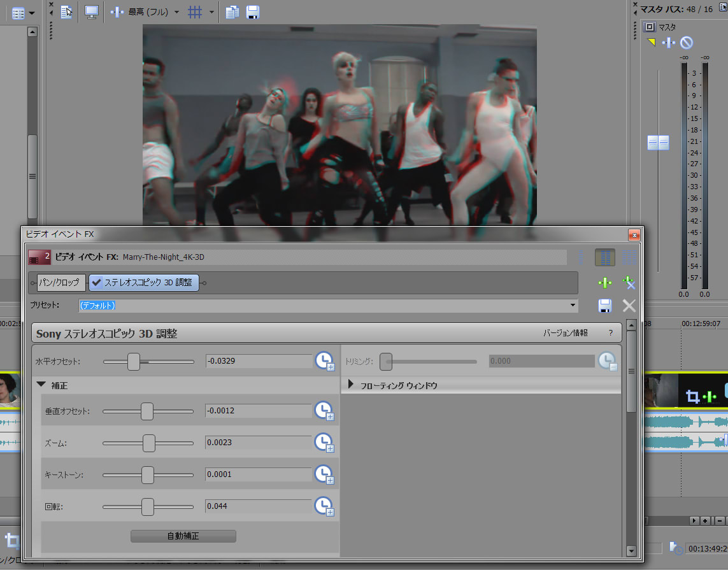728x570 pixels.
Task: Click the plug-in chain add button
Action: click(604, 283)
